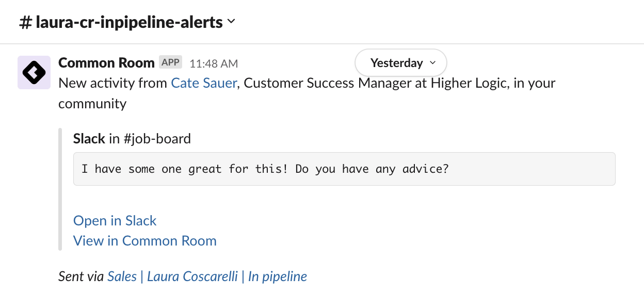Open Cate Sauer's profile link
Viewport: 644px width, 294px height.
204,83
